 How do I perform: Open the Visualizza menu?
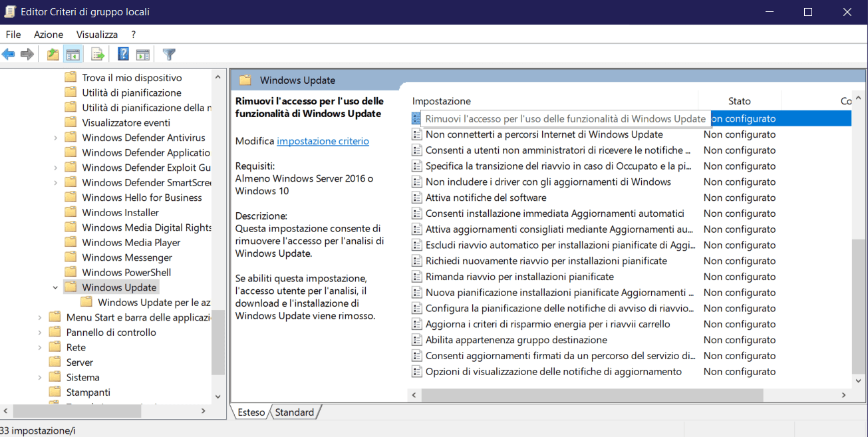coord(97,34)
